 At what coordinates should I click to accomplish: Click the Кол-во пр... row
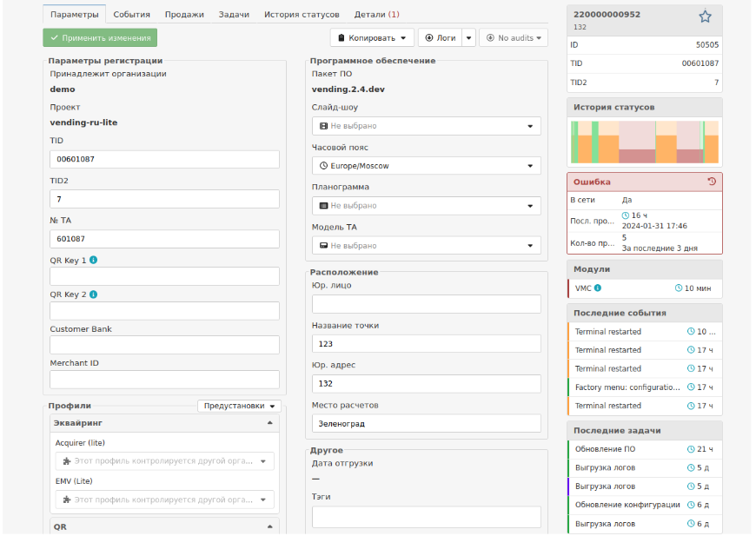pos(645,243)
